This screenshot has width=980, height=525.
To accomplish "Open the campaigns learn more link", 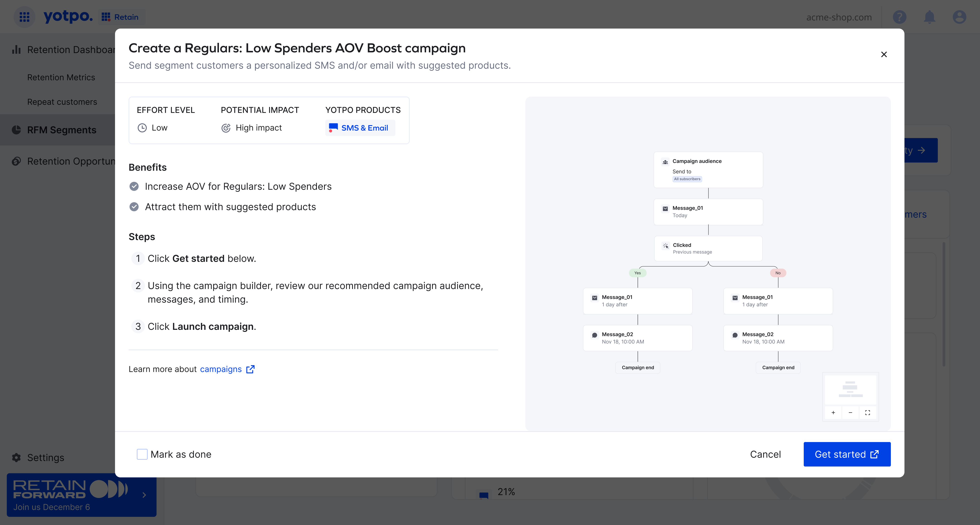I will 221,369.
